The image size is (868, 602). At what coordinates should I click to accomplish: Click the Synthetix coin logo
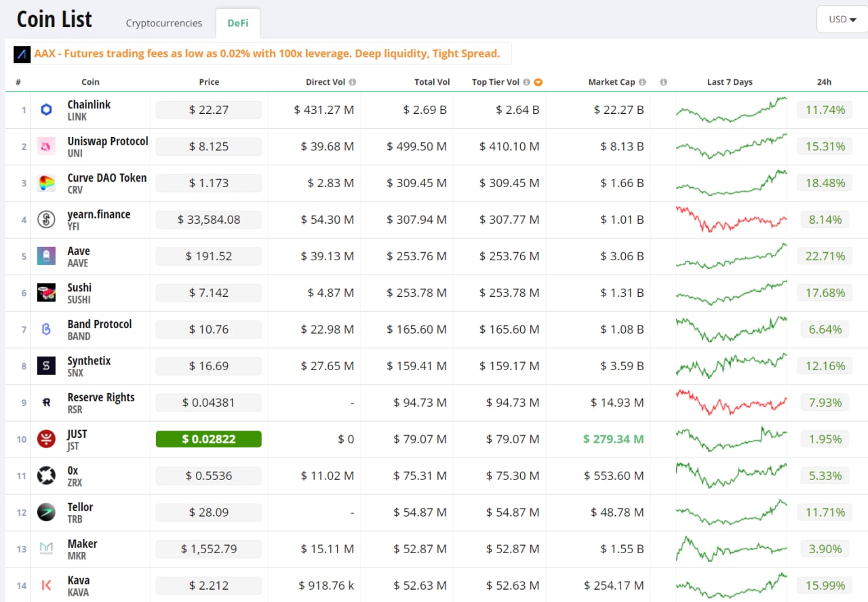pyautogui.click(x=46, y=366)
